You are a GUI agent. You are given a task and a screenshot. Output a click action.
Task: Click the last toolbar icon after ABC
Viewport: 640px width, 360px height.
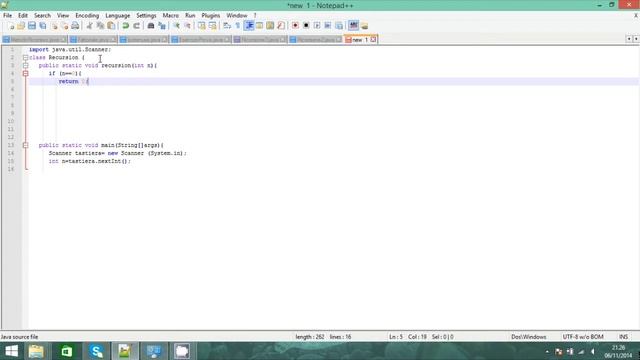(364, 26)
